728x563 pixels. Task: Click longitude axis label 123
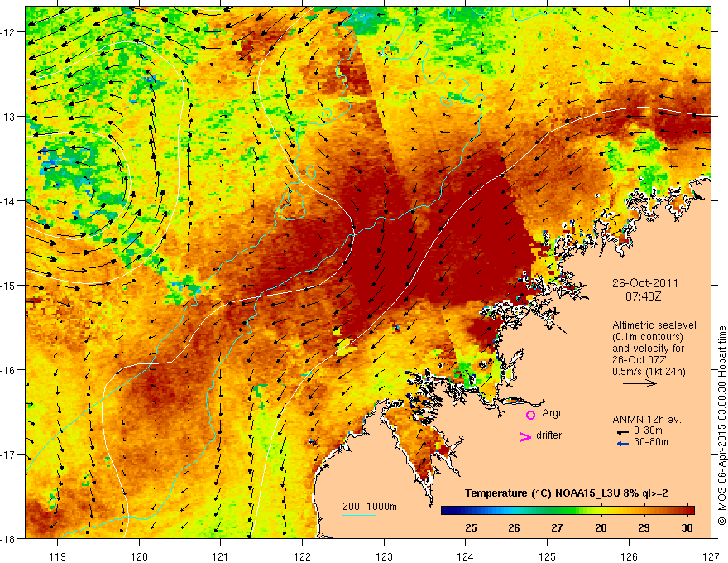coord(384,557)
